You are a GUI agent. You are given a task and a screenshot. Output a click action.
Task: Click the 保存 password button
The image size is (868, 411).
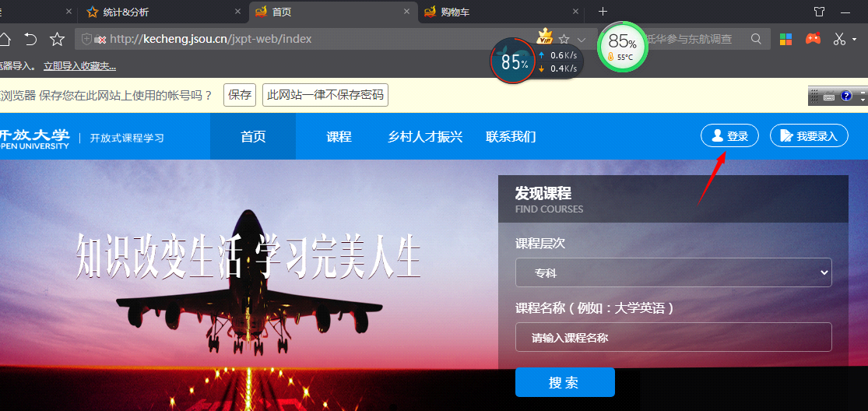pos(240,95)
